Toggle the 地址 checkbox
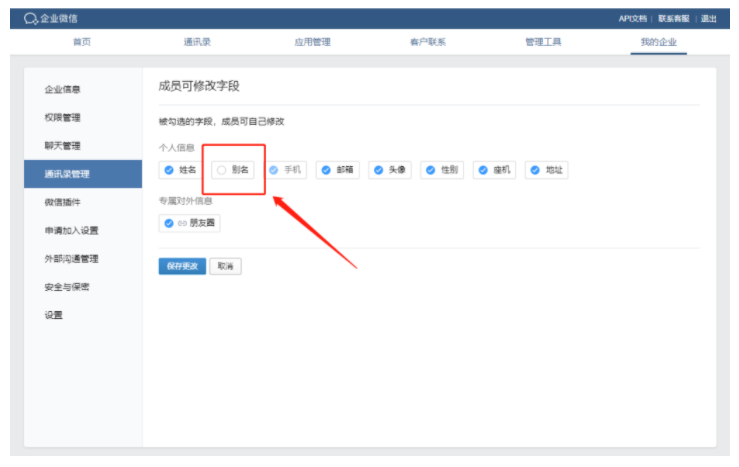Viewport: 739px width, 467px height. [535, 170]
